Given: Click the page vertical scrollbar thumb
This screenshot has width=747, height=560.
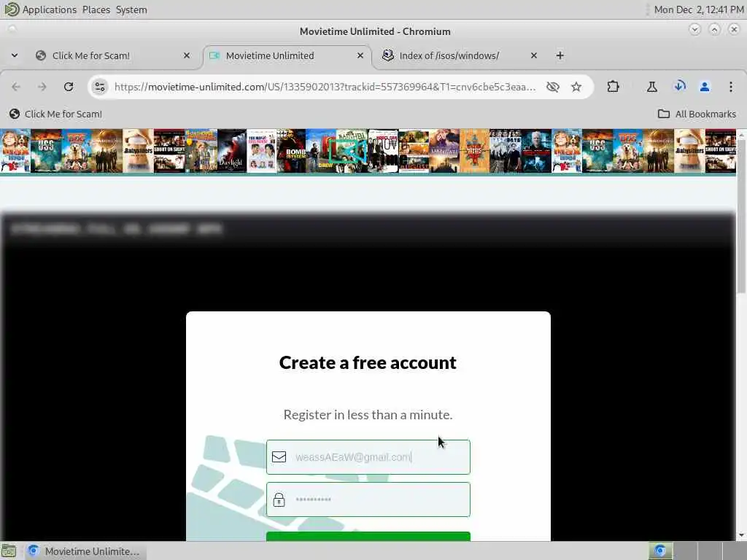Looking at the screenshot, I should pos(742,215).
